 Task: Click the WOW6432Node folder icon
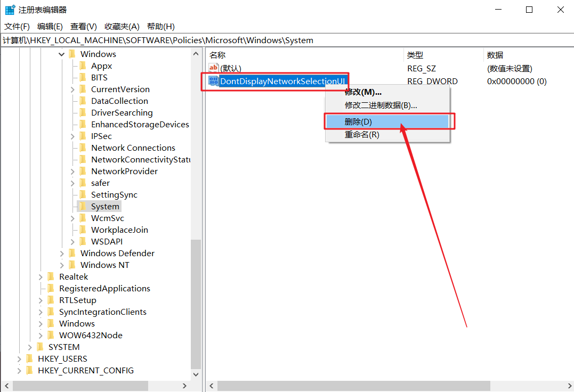[x=51, y=336]
